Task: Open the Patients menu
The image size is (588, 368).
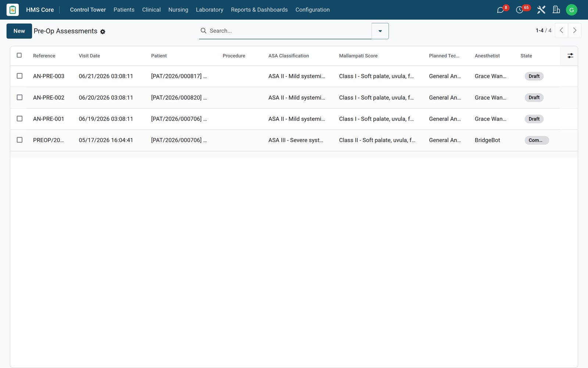Action: [124, 10]
